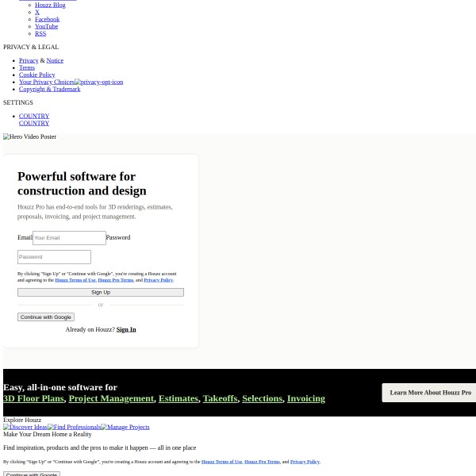
Task: Open the bottom Houzz Terms of Use link
Action: [x=222, y=462]
